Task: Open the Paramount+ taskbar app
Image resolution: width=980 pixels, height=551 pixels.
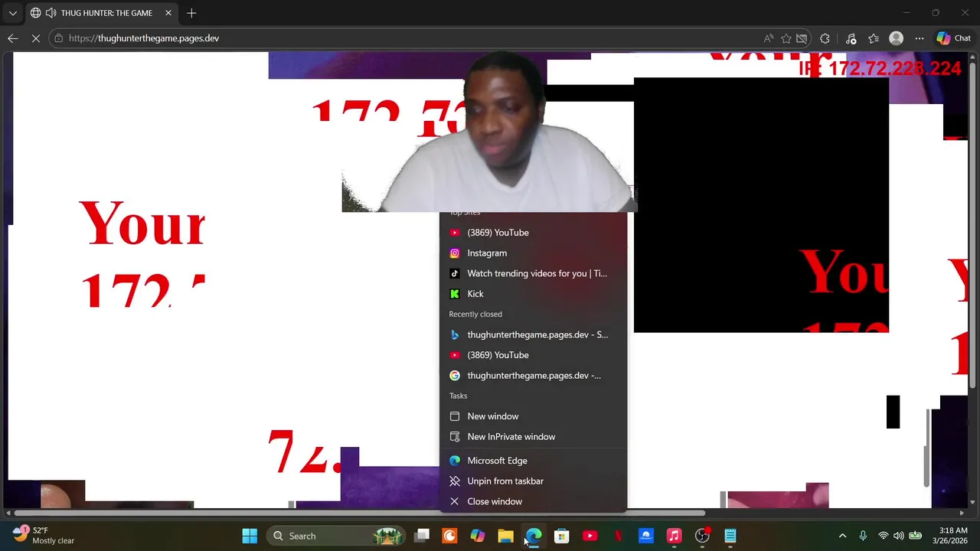Action: [x=646, y=536]
